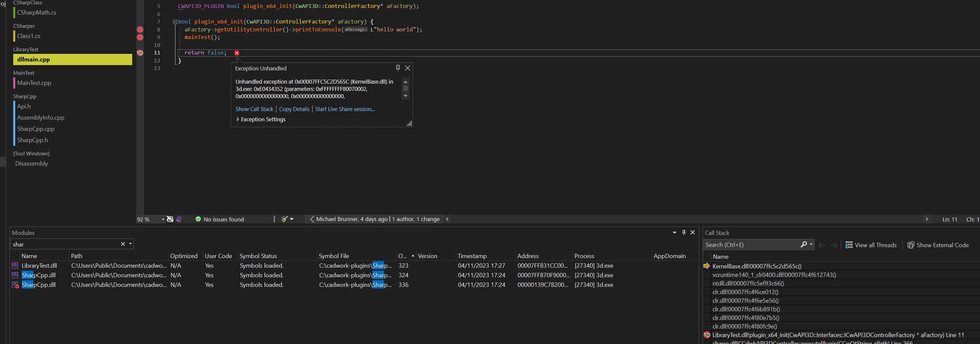The width and height of the screenshot is (980, 344).
Task: Click the disabled code analysis icon beside zoom
Action: click(170, 219)
